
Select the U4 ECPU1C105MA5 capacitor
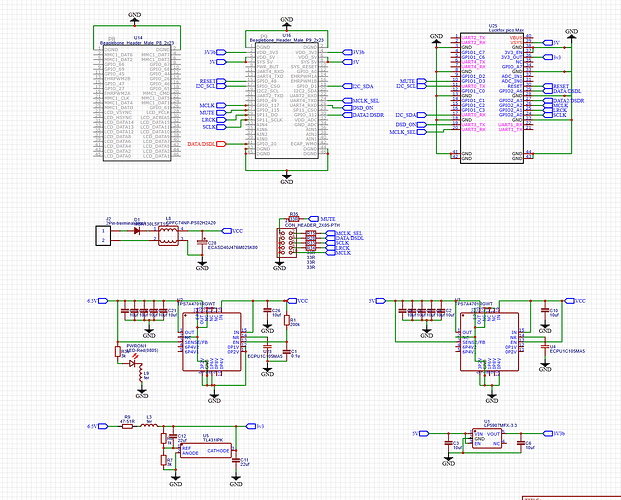pyautogui.click(x=545, y=347)
